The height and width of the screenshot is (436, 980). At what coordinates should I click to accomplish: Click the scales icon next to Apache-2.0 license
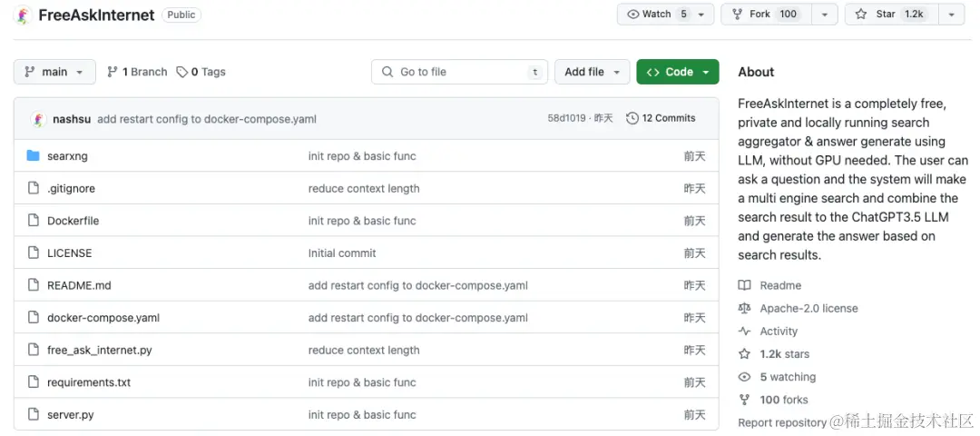[x=744, y=309]
